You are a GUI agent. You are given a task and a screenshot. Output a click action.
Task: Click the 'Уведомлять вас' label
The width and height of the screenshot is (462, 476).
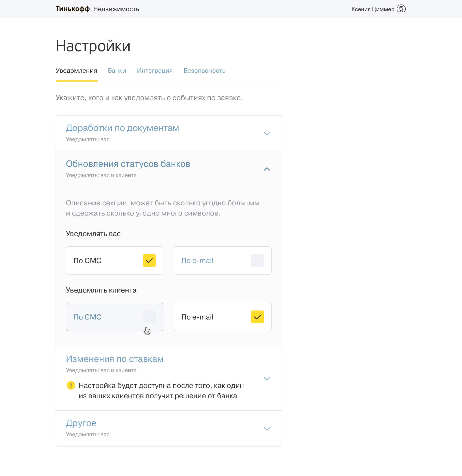[x=93, y=234]
